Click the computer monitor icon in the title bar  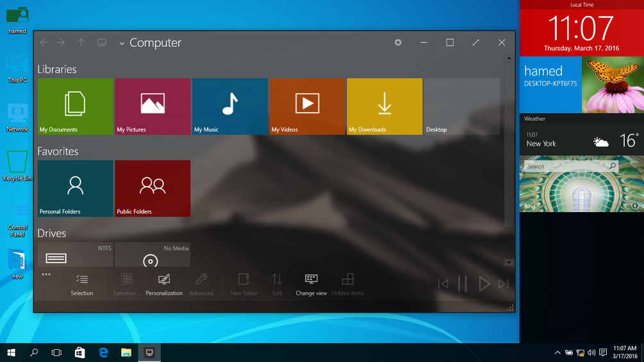pyautogui.click(x=102, y=42)
